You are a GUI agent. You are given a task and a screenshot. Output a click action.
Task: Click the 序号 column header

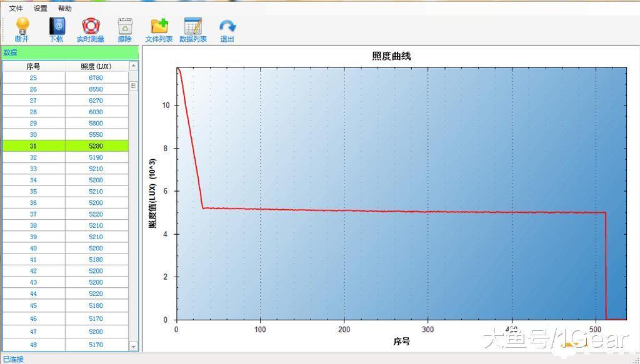pos(34,66)
